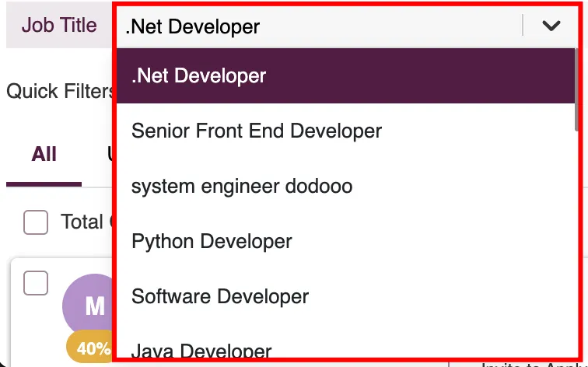Tick the Total select-all checkbox
The image size is (588, 367).
coord(36,222)
